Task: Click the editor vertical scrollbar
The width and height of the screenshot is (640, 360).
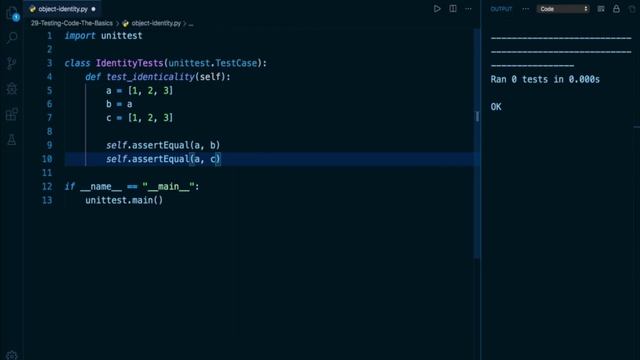Action: point(477,143)
